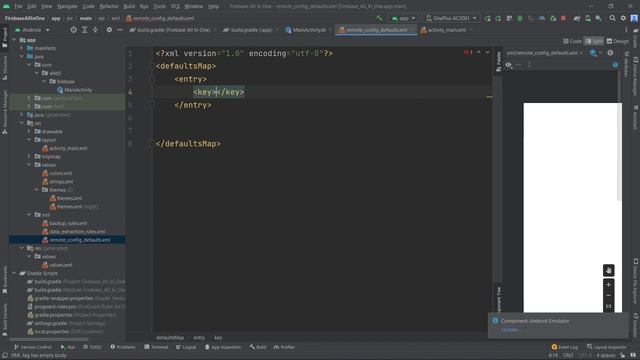This screenshot has height=360, width=640.
Task: Open the Build menu
Action: [129, 7]
